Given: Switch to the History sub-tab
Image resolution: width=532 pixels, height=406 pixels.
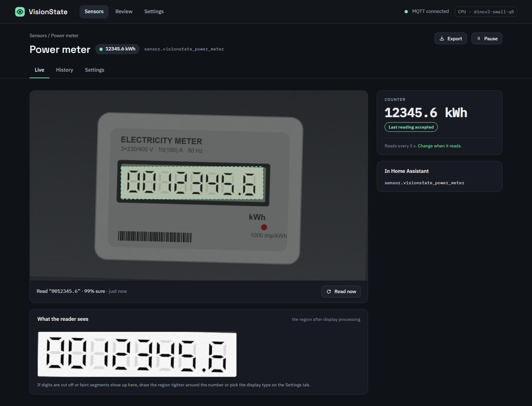Looking at the screenshot, I should (x=65, y=70).
